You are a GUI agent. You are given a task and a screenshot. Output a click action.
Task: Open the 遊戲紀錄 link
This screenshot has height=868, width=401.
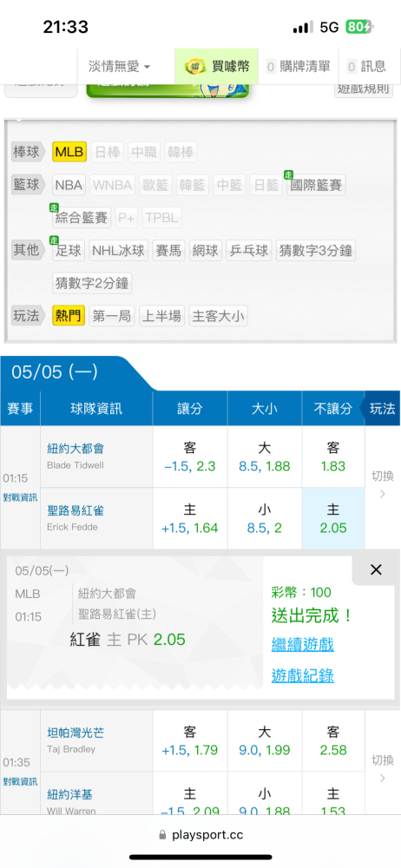302,675
